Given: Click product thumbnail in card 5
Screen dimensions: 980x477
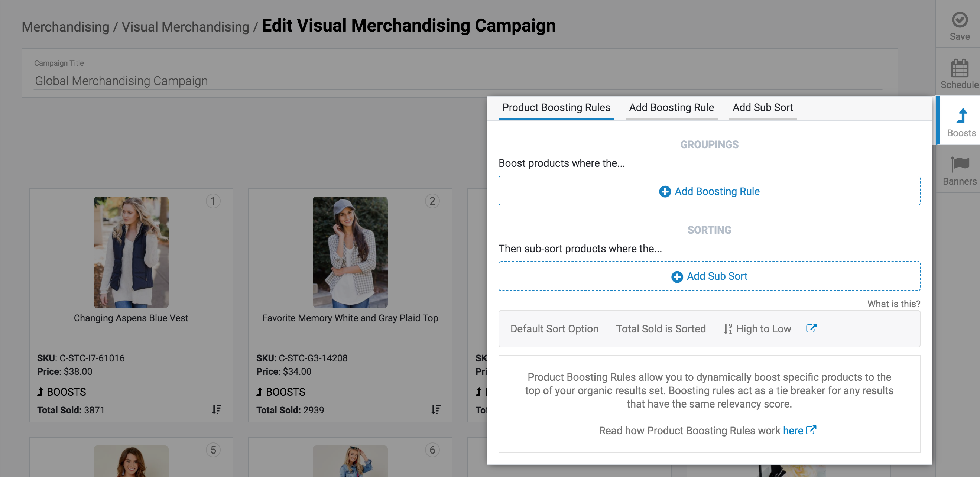Looking at the screenshot, I should point(131,461).
